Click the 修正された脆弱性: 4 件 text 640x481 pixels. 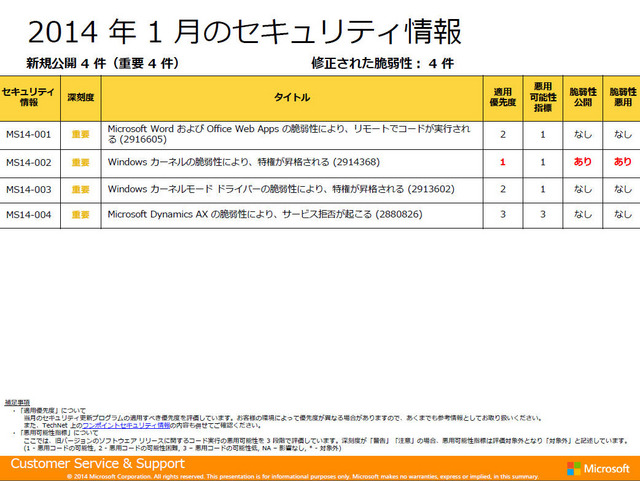tap(382, 63)
